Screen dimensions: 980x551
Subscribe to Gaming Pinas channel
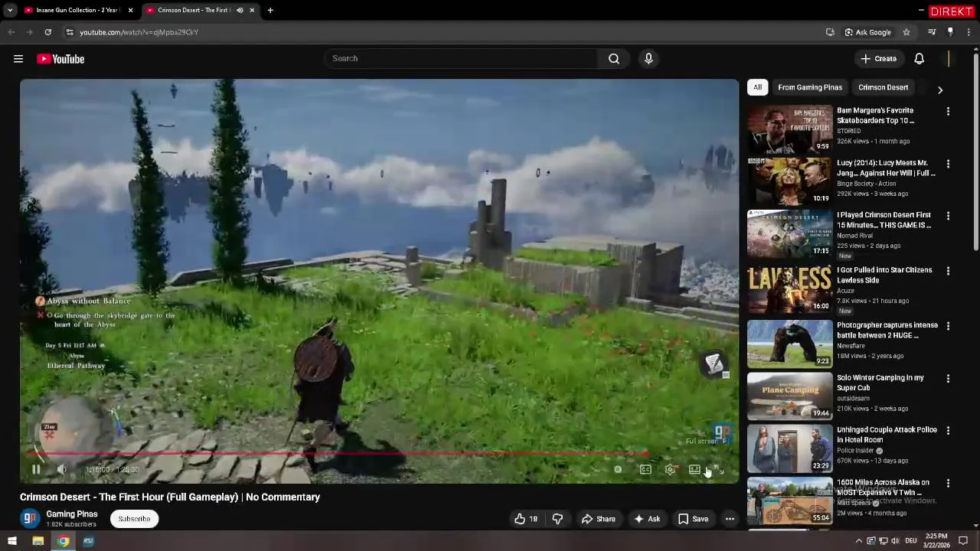click(x=134, y=519)
